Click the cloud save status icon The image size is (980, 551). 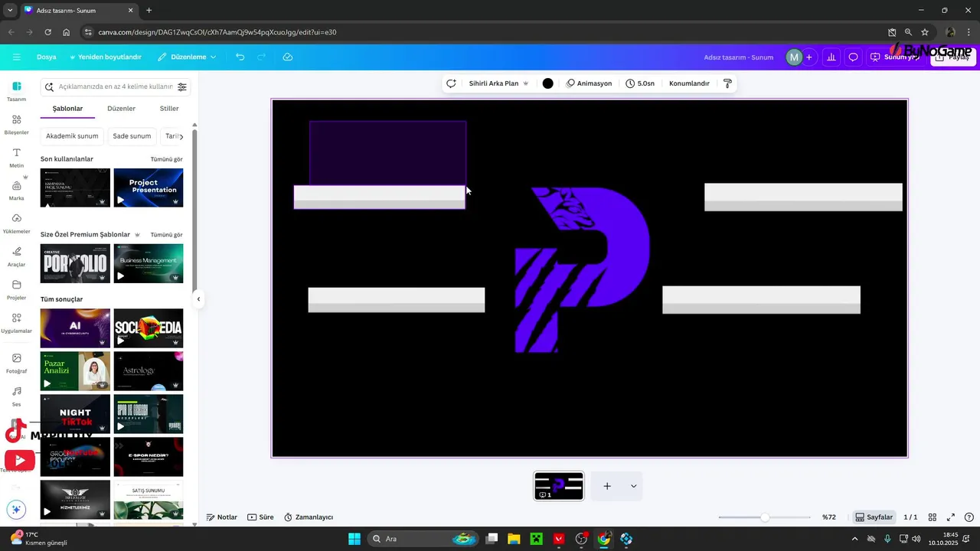tap(287, 57)
